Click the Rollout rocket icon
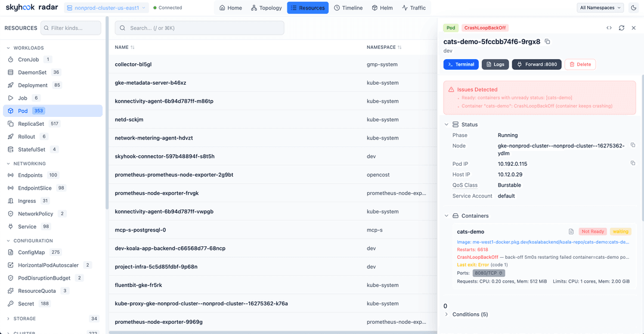Screen dimensions: 644x334 pos(11,137)
